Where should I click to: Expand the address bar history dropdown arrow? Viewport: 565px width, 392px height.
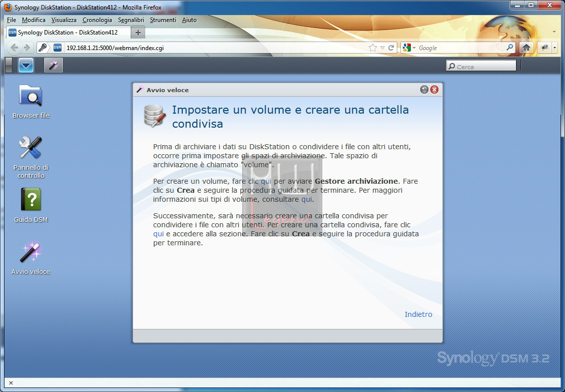(x=382, y=48)
